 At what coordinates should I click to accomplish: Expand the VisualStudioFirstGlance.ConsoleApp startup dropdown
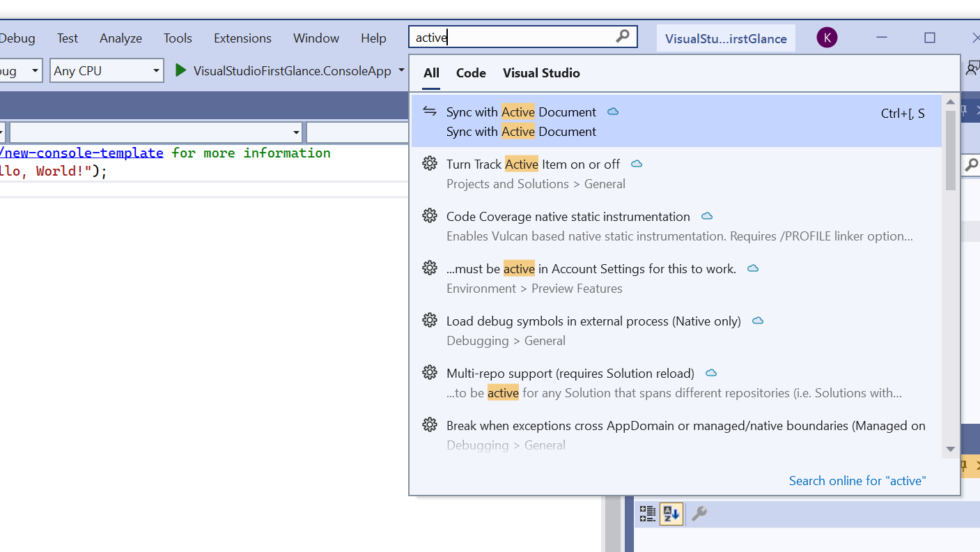[400, 70]
